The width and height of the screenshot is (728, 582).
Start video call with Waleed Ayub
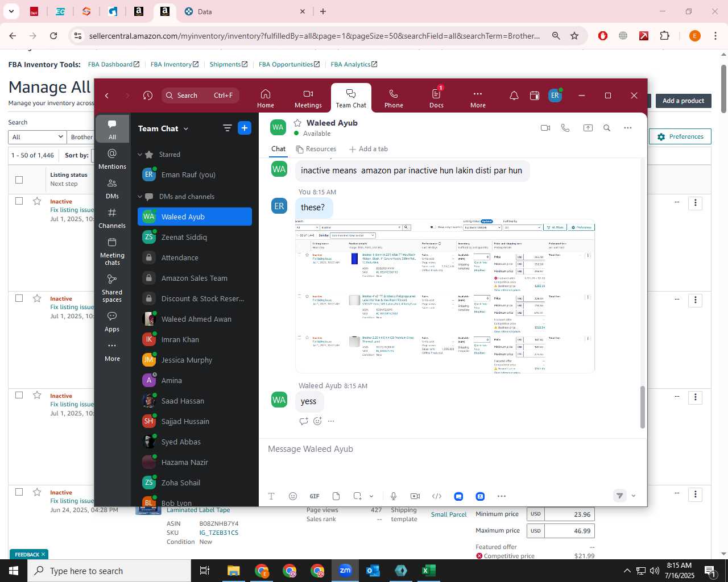[x=545, y=128]
